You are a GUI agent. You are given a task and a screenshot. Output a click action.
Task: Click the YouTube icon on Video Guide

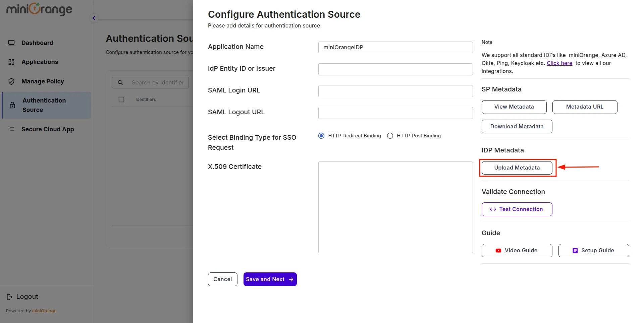tap(498, 250)
